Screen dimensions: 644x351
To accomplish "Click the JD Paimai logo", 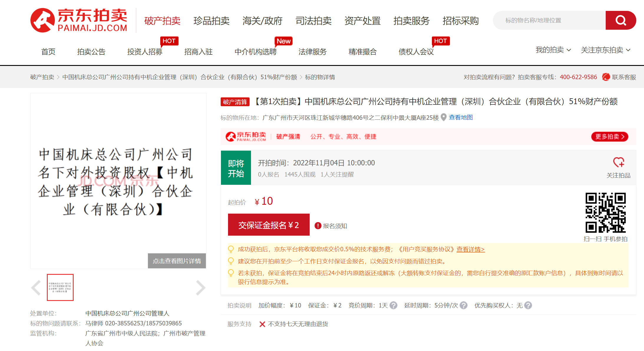I will coord(79,20).
